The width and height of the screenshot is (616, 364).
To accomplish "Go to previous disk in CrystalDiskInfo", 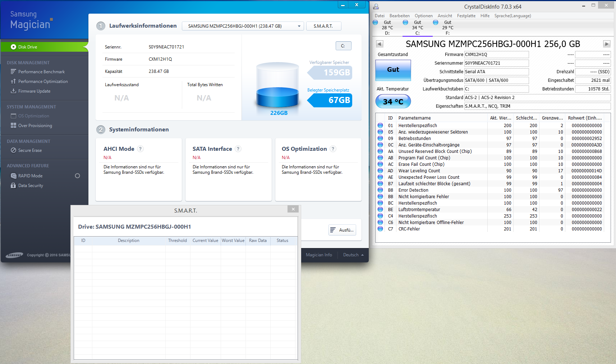I will coord(380,44).
